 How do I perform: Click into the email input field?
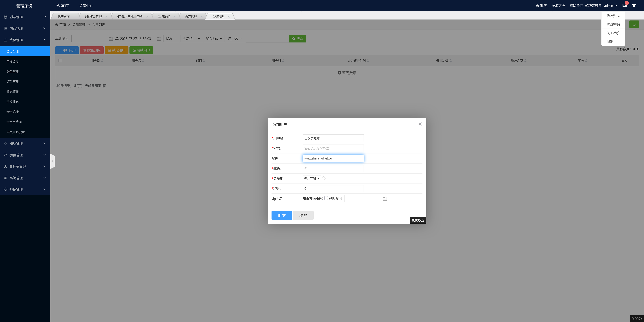[x=333, y=168]
